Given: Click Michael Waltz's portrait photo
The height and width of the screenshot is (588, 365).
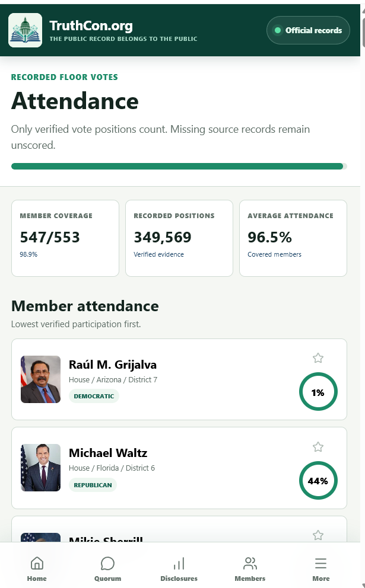Looking at the screenshot, I should click(40, 468).
